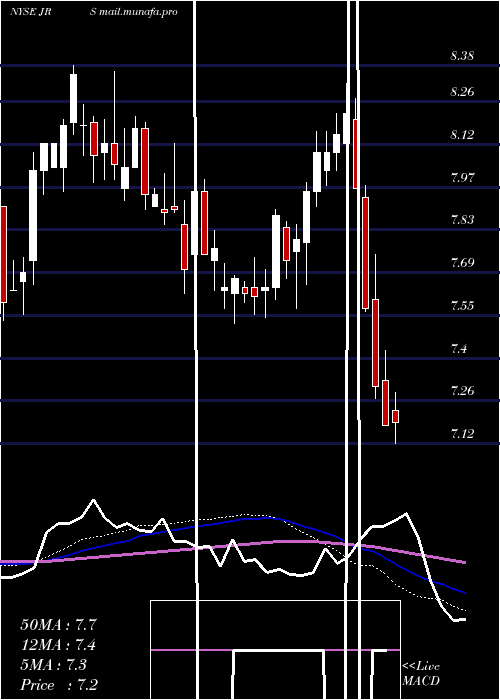This screenshot has height=700, width=500.
Task: Click the 7.4 price axis label
Action: 459,348
